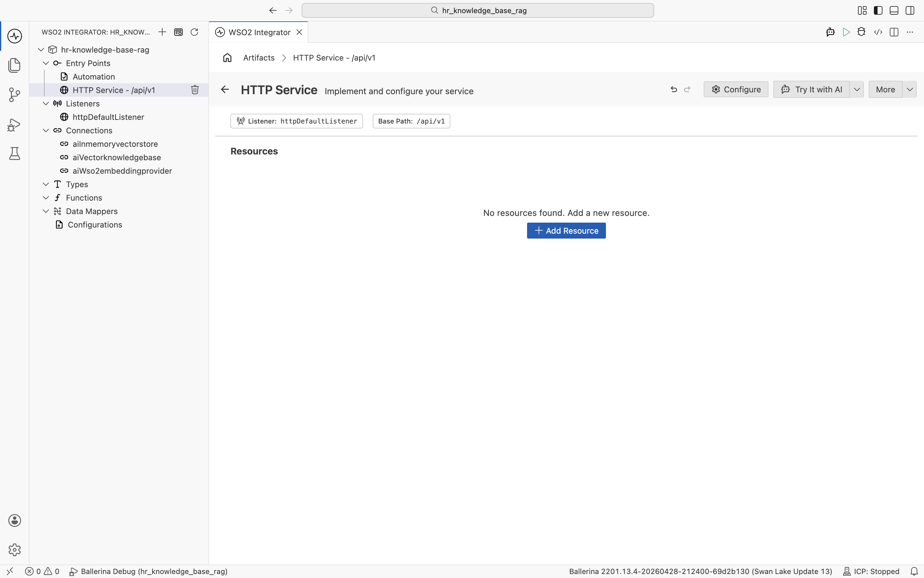Click Base Path: /api/v1 chip
Screen dimensions: 924x578
coord(411,121)
